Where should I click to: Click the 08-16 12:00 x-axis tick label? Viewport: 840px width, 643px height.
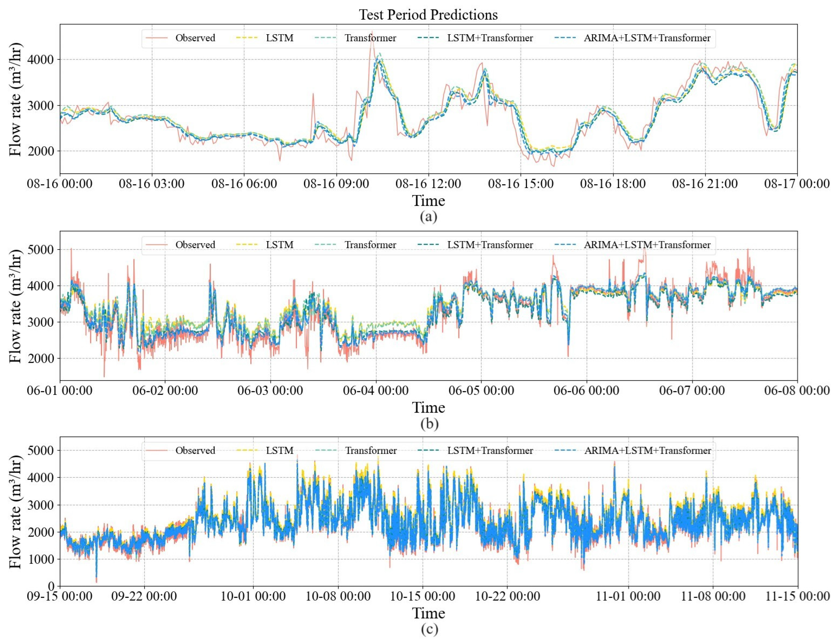[428, 184]
